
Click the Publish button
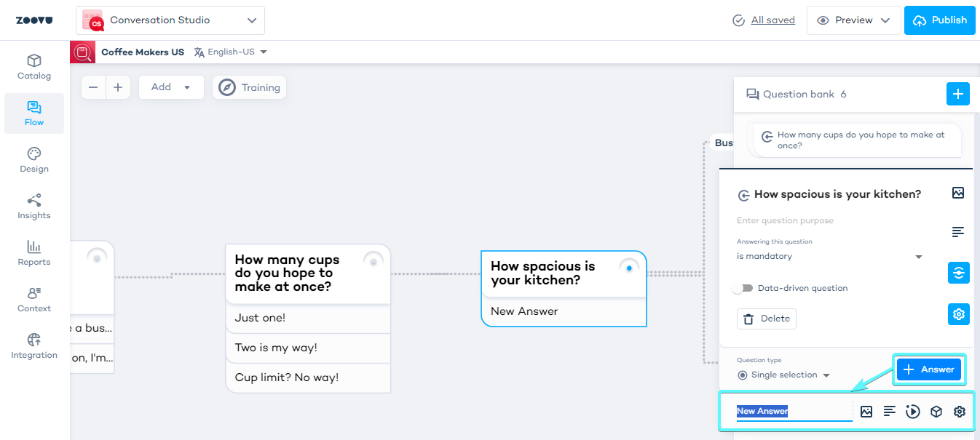coord(939,20)
